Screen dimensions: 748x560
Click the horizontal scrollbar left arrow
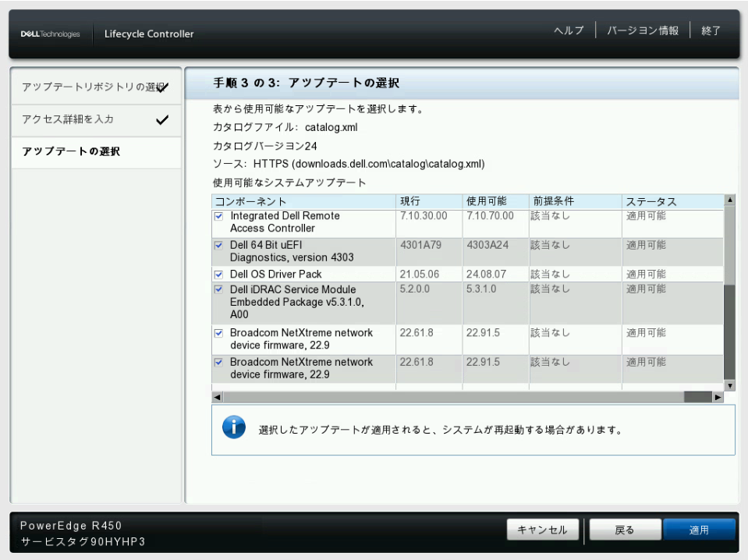click(x=218, y=397)
